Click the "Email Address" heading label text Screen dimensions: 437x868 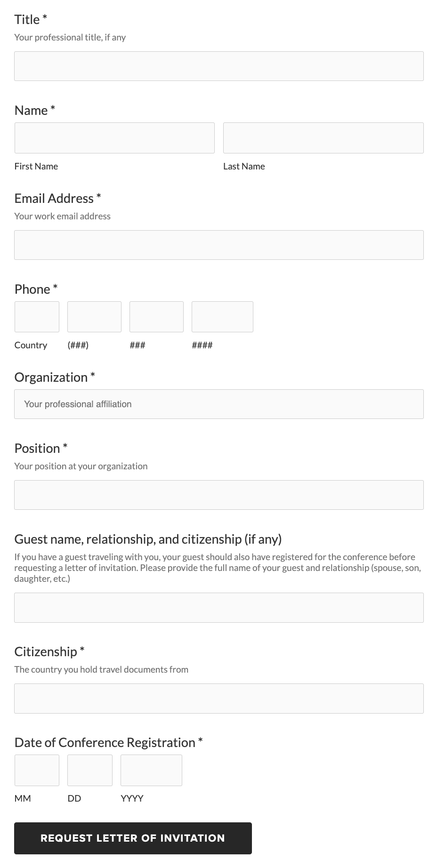pos(54,199)
